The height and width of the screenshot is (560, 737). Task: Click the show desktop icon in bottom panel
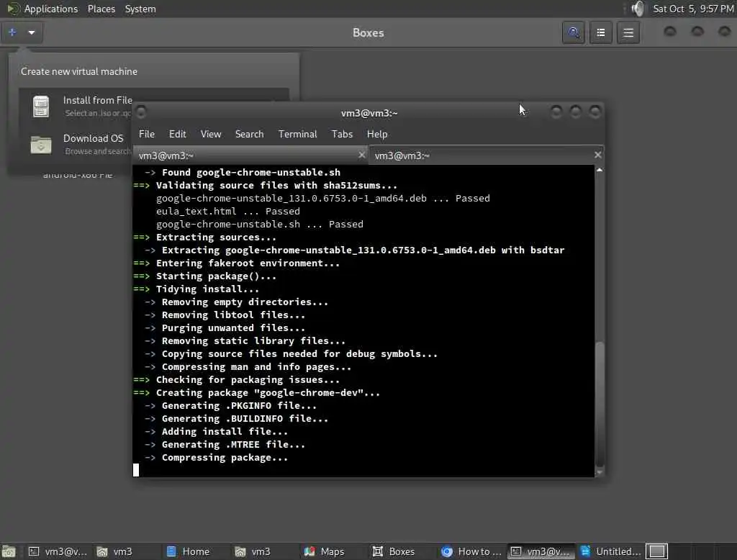coord(9,551)
